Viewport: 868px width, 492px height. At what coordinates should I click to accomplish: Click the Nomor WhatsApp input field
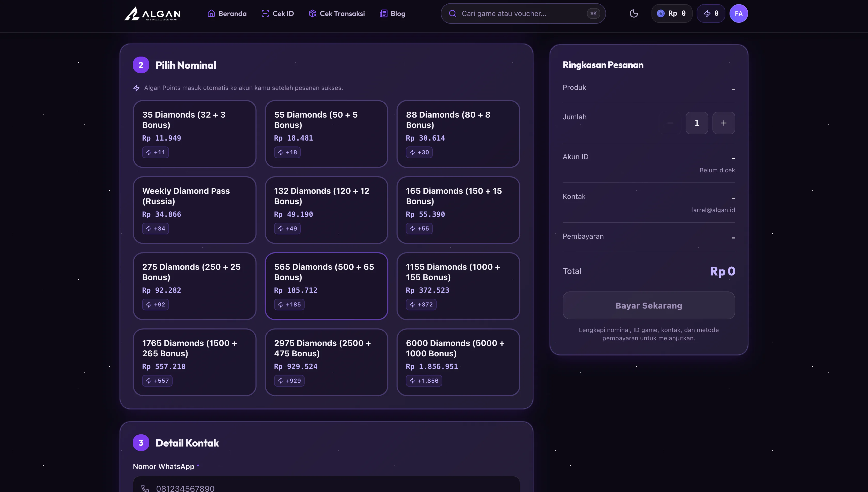pos(326,485)
